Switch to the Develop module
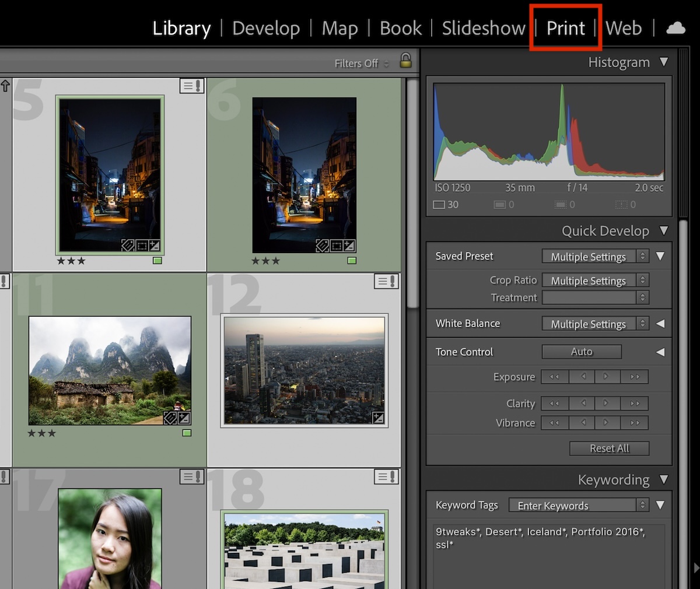 click(x=266, y=27)
